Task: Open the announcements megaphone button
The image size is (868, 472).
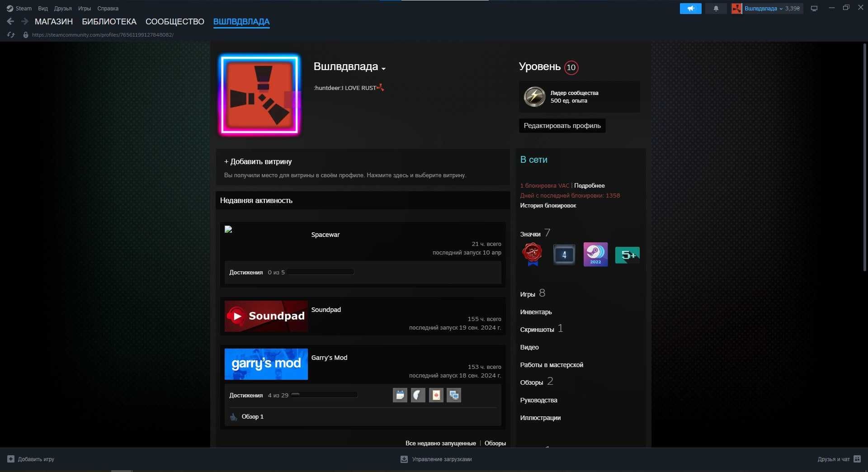Action: tap(690, 9)
